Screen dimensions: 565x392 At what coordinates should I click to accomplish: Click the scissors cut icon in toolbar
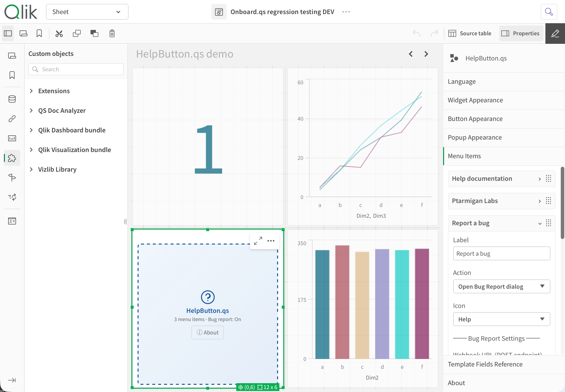(x=59, y=33)
